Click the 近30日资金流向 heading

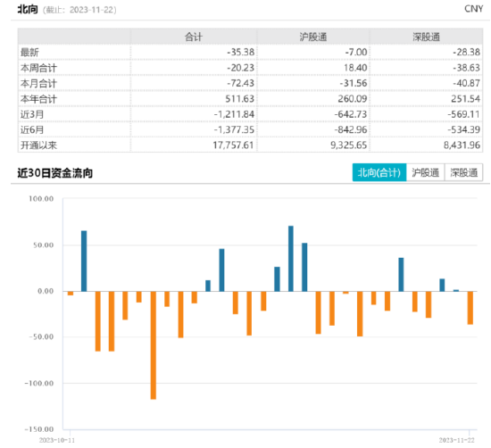click(x=55, y=173)
